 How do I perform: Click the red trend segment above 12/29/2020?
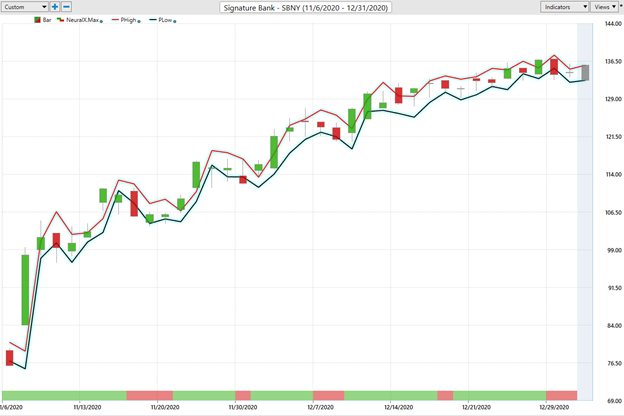pos(562,395)
